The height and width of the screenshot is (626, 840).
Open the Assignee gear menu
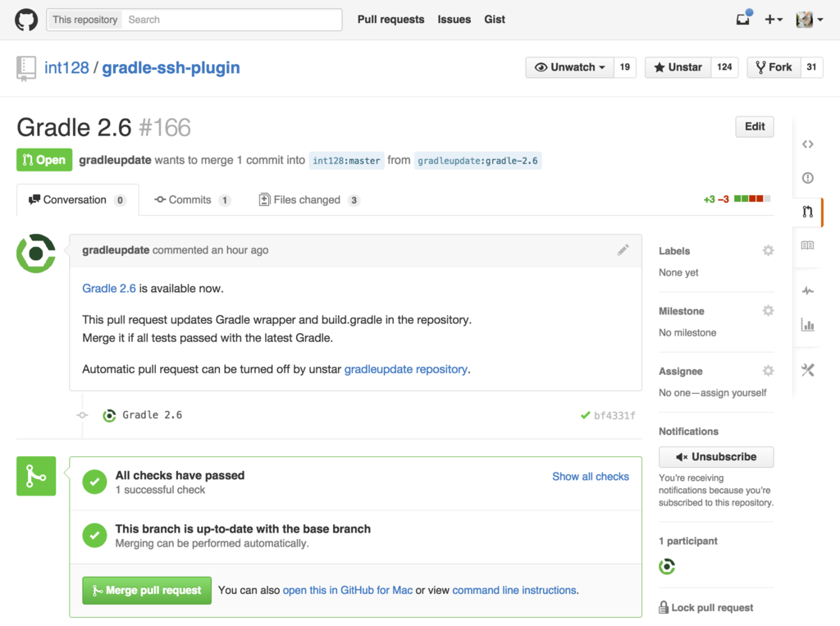pos(768,371)
